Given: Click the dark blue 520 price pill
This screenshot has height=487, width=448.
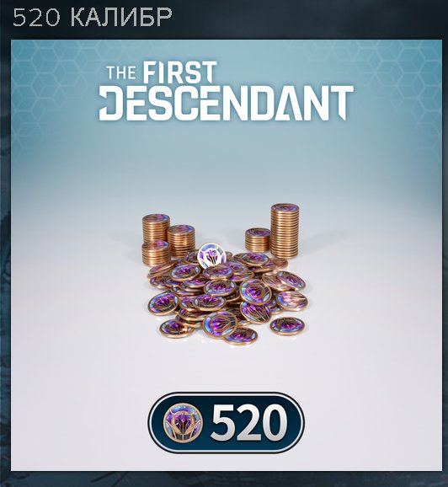Looking at the screenshot, I should pyautogui.click(x=226, y=423).
